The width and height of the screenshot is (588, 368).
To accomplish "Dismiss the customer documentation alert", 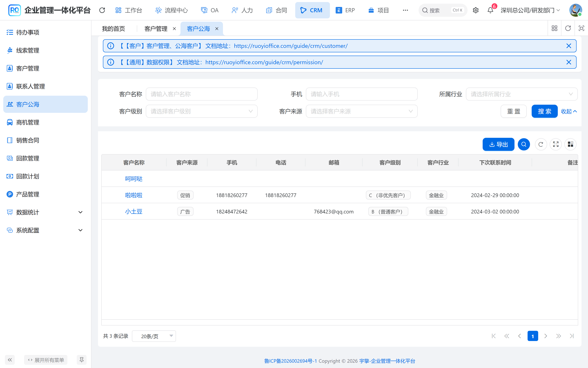I will (569, 46).
